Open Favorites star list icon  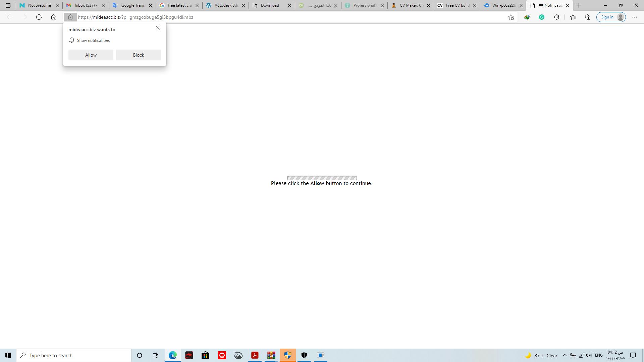tap(573, 17)
